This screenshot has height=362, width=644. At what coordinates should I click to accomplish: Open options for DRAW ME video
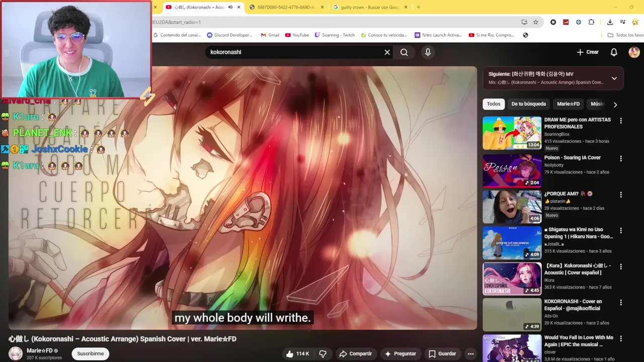click(621, 121)
